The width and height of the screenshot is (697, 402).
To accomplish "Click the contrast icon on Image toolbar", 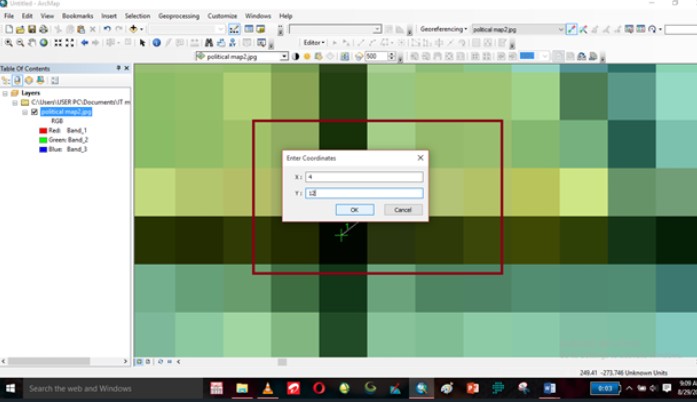I will pos(296,56).
